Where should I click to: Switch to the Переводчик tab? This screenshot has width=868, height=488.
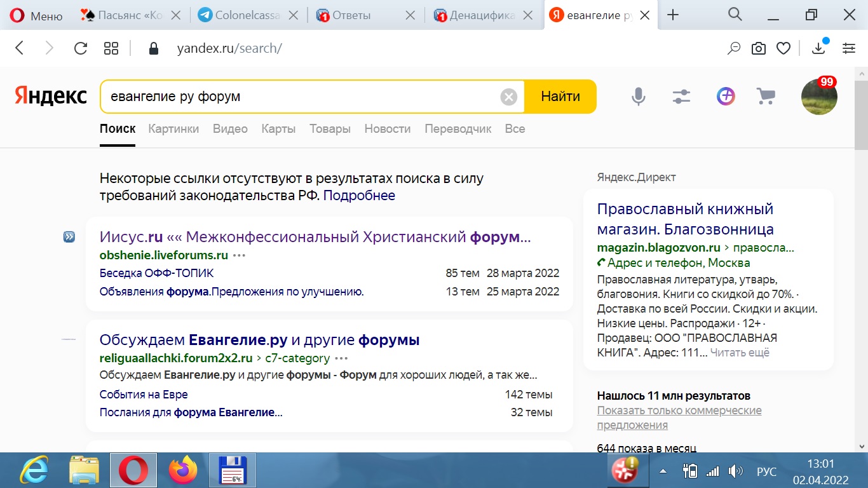click(x=458, y=129)
